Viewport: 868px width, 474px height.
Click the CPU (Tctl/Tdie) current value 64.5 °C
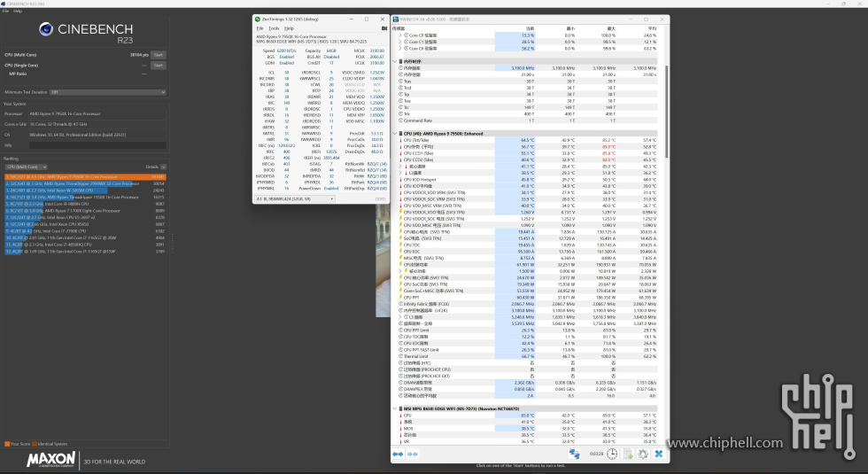527,140
